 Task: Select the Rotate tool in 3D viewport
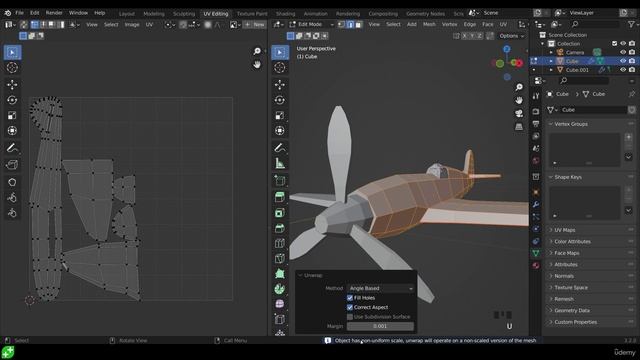click(x=280, y=100)
